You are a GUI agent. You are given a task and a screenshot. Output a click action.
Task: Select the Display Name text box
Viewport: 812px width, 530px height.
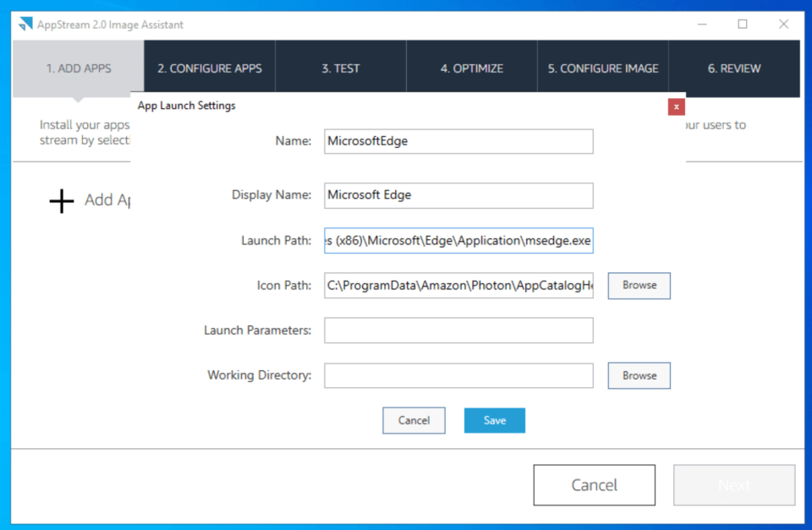[x=458, y=195]
